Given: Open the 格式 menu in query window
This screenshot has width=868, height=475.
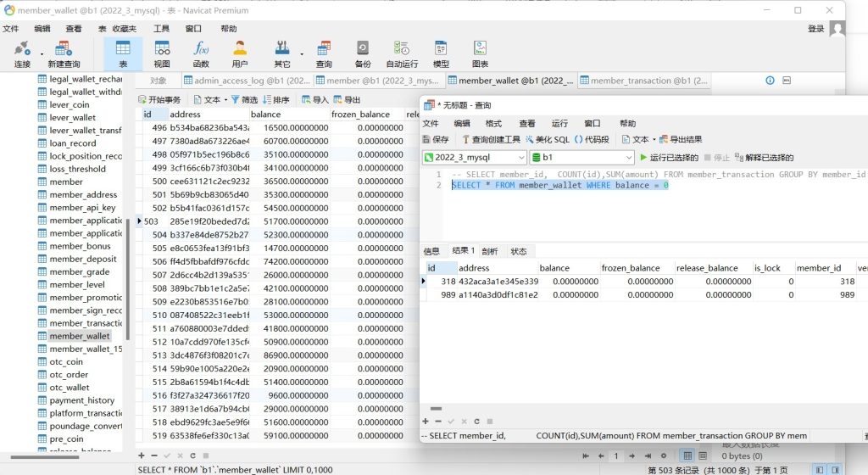Looking at the screenshot, I should (493, 123).
